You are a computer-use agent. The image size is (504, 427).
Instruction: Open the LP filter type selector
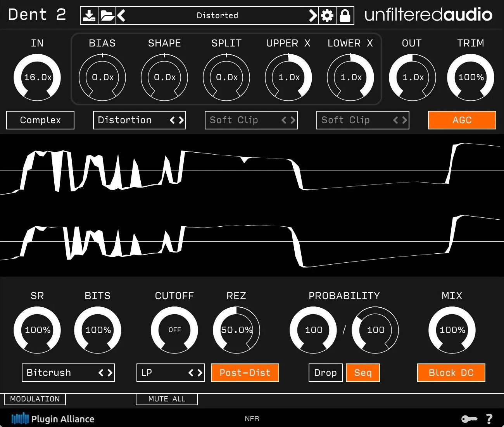pos(171,373)
